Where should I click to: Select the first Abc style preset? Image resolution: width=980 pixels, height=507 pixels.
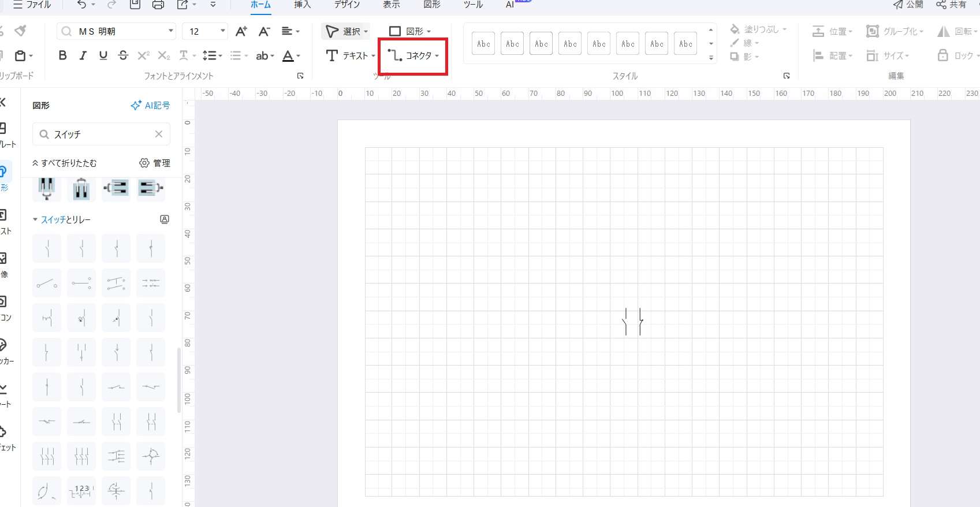tap(483, 43)
